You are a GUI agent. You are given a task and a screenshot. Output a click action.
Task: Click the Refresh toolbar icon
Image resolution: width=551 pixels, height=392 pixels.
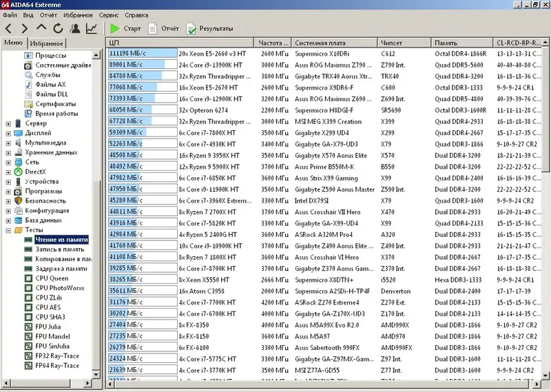58,28
